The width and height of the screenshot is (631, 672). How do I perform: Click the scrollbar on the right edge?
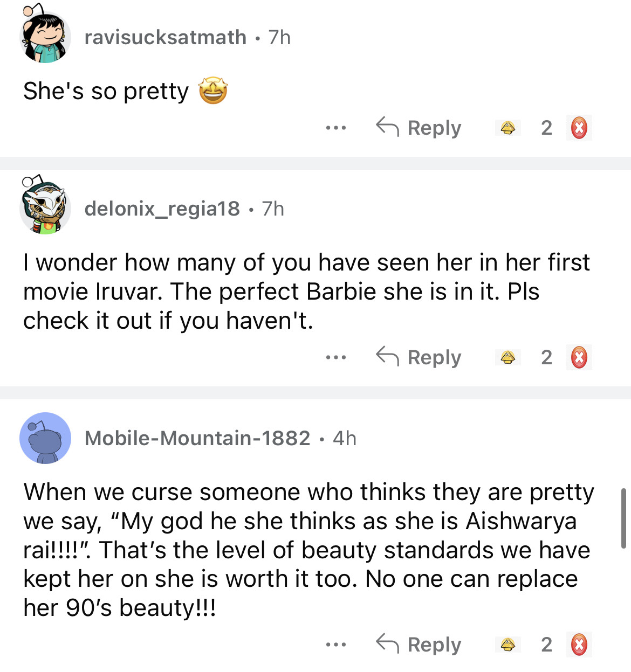[623, 518]
